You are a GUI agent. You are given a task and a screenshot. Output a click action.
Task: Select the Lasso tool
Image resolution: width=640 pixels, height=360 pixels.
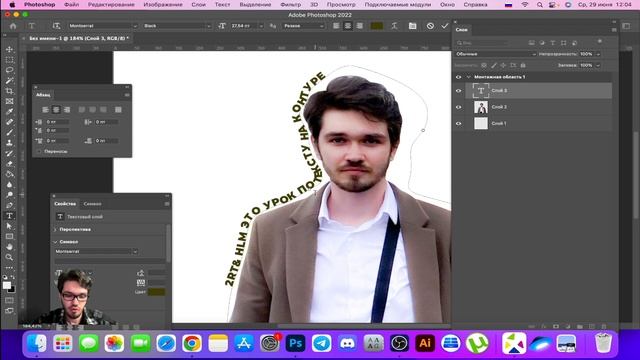(9, 70)
